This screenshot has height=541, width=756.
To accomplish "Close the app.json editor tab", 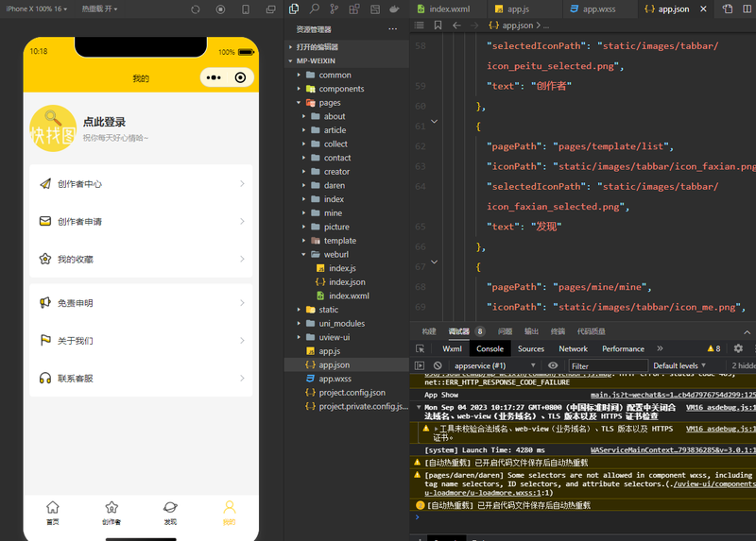I will pos(703,8).
